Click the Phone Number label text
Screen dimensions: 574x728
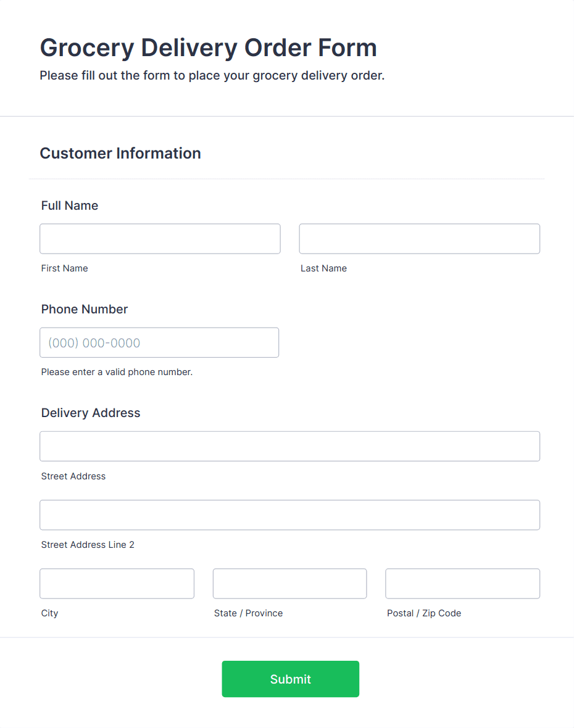[x=85, y=309]
